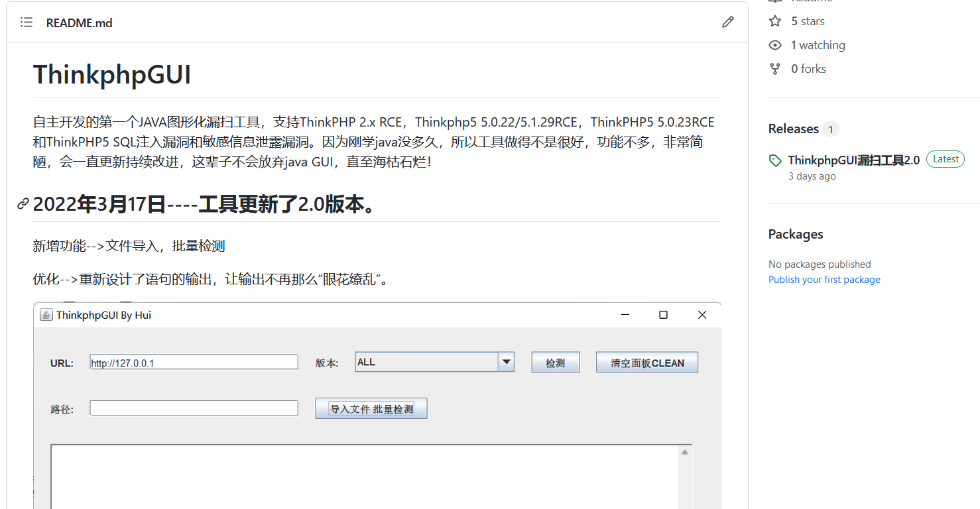Open the 1 watching link
The height and width of the screenshot is (509, 980).
pos(818,45)
